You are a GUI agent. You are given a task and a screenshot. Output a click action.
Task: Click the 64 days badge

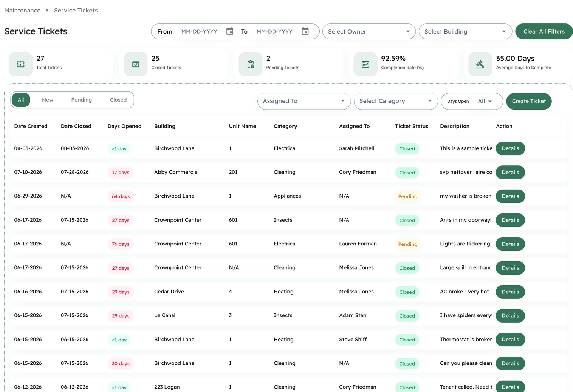(121, 196)
